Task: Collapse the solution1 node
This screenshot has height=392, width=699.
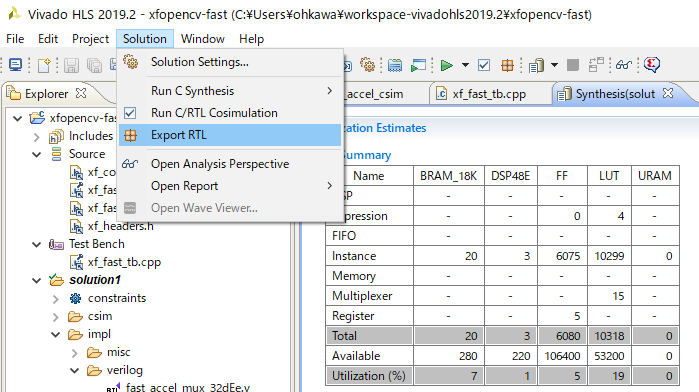Action: pyautogui.click(x=37, y=281)
